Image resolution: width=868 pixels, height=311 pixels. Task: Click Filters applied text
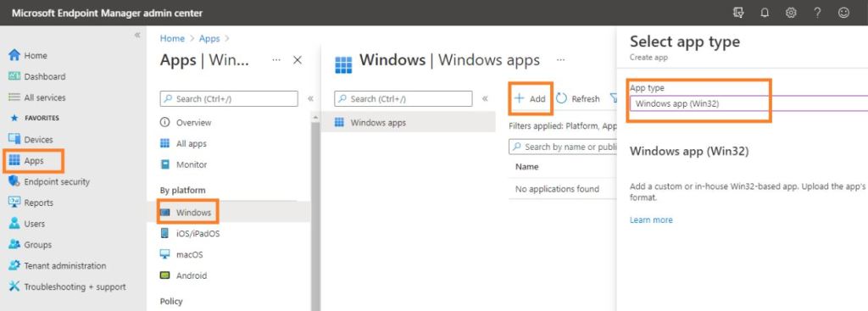click(x=563, y=125)
